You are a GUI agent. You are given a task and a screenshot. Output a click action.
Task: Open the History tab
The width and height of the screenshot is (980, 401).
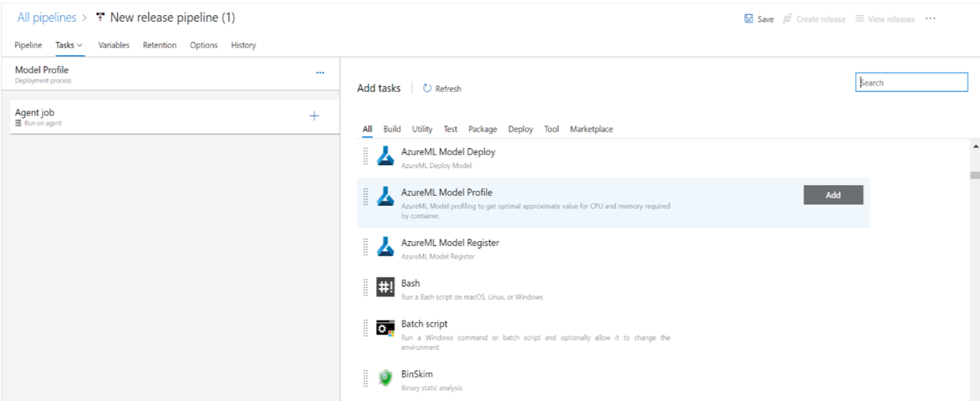pos(243,45)
